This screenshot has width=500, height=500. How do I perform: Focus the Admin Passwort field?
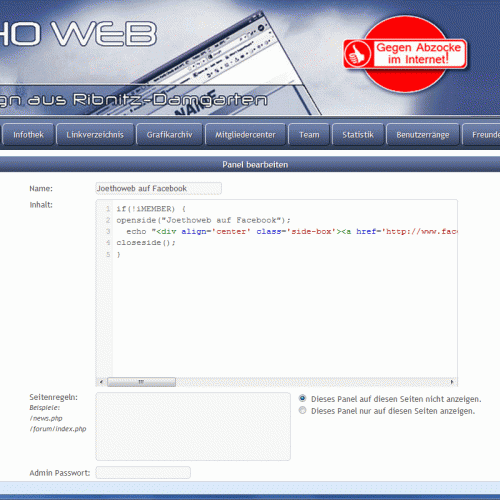click(143, 473)
